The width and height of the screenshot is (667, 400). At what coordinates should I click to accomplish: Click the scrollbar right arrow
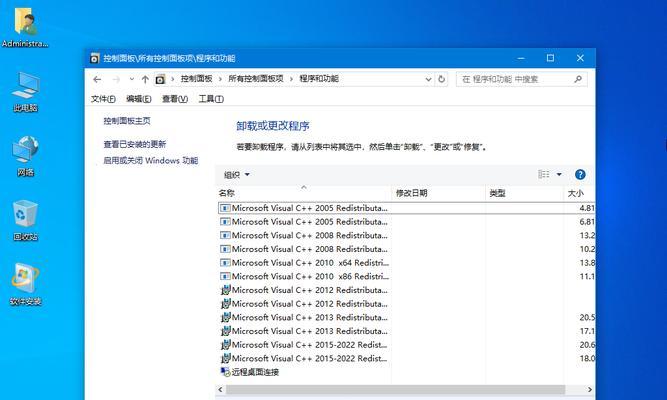590,389
